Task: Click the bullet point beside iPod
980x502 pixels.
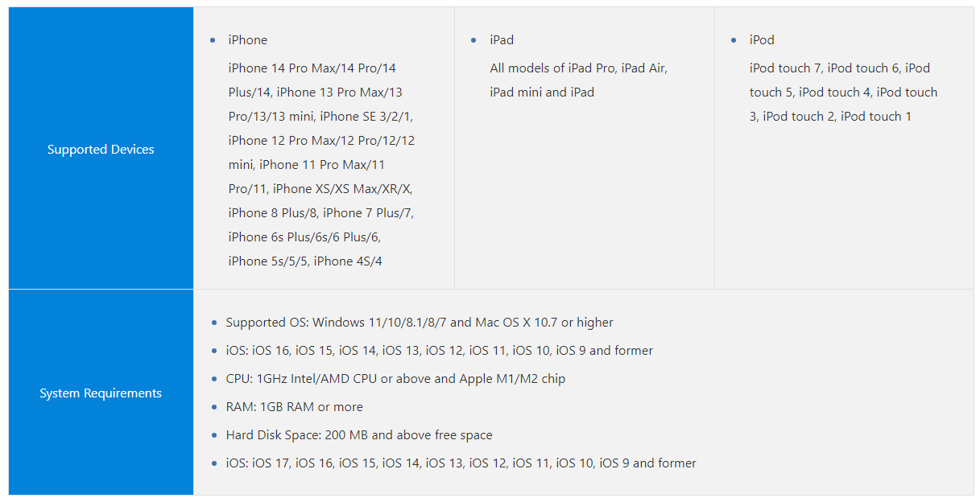Action: click(x=734, y=40)
